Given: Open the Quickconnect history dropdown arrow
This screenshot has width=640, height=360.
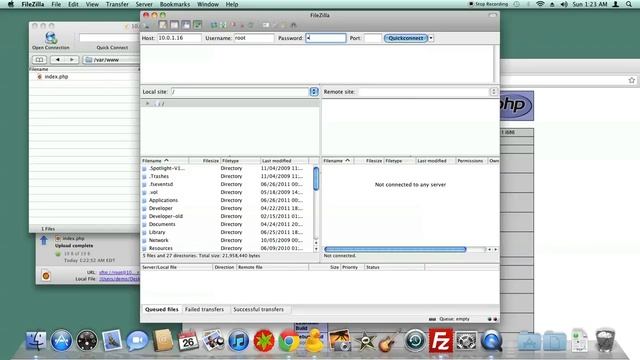Looking at the screenshot, I should point(431,38).
